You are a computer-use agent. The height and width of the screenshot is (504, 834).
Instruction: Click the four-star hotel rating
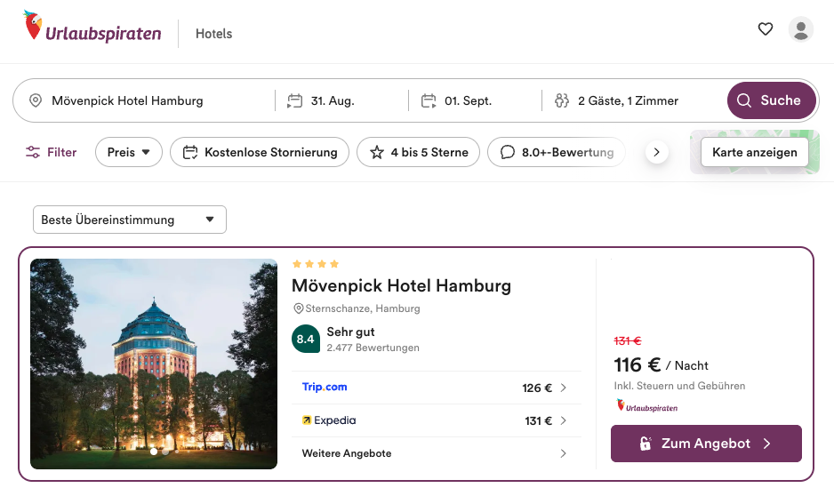point(316,264)
